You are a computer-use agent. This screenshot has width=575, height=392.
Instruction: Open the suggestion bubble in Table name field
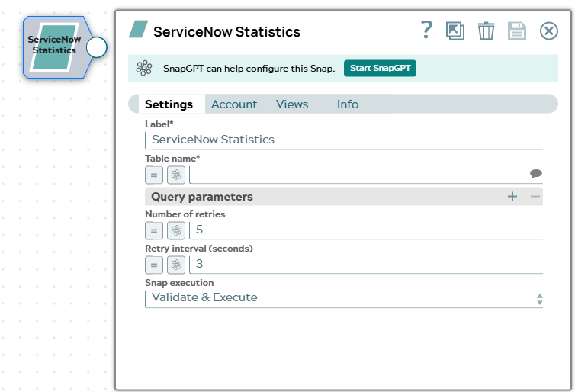pyautogui.click(x=536, y=173)
